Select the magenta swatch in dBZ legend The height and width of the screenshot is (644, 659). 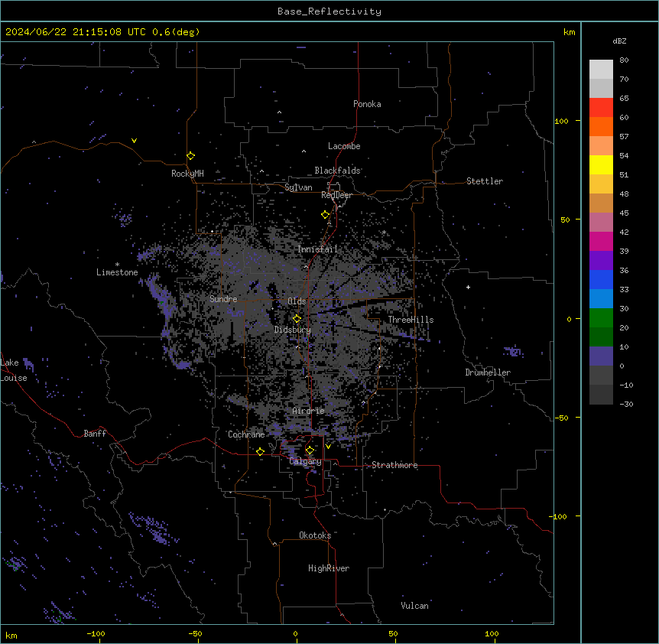[x=601, y=241]
